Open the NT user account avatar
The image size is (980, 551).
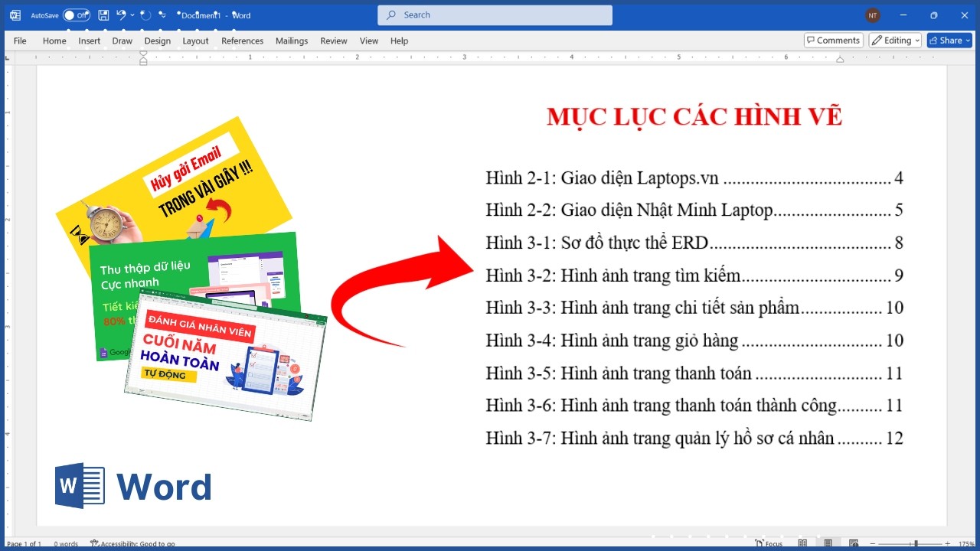[x=873, y=15]
